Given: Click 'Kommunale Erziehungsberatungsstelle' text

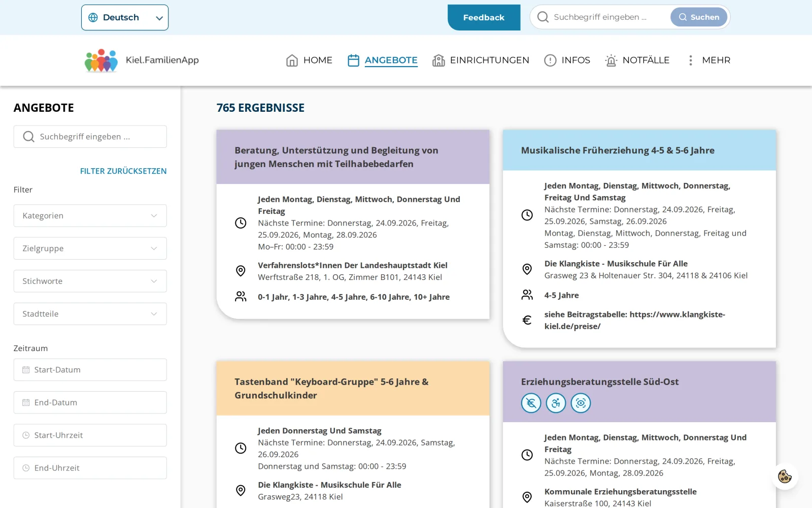Looking at the screenshot, I should tap(620, 492).
